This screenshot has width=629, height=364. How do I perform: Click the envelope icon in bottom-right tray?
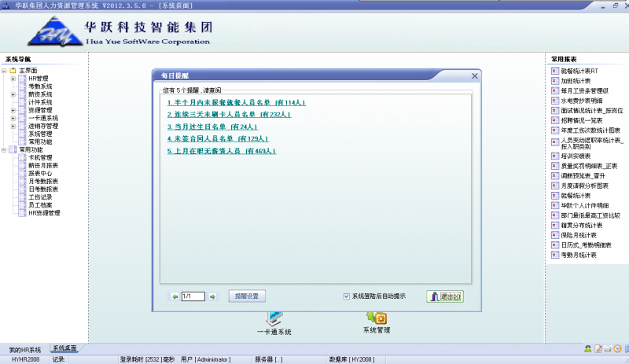pos(608,348)
